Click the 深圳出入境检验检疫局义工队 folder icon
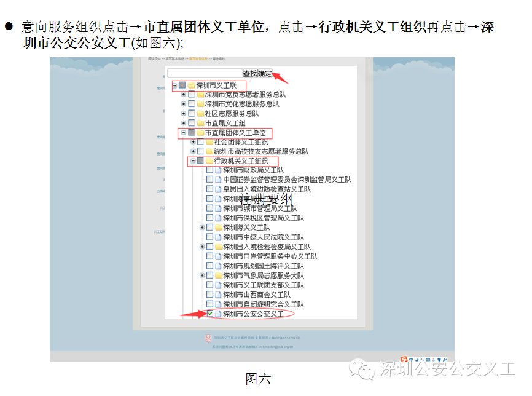This screenshot has height=396, width=532. click(217, 246)
